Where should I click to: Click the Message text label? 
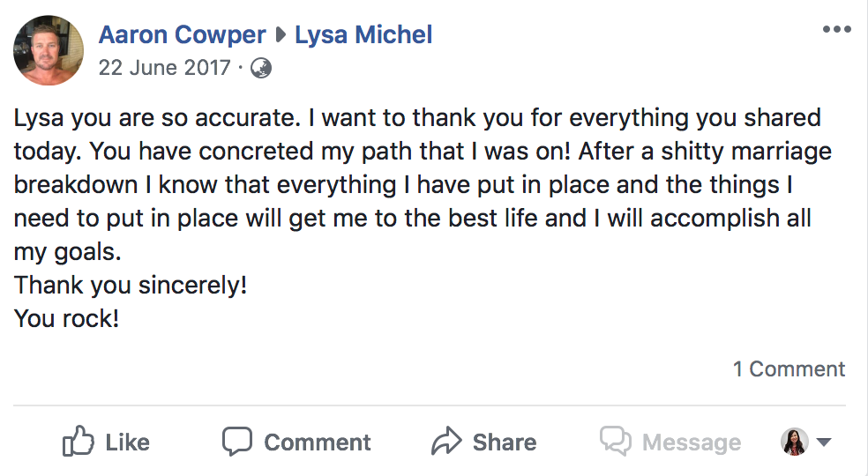pos(692,443)
